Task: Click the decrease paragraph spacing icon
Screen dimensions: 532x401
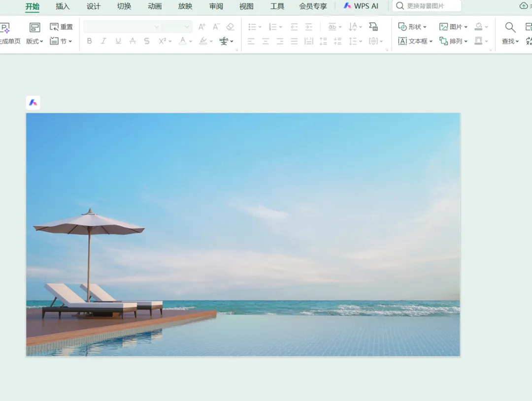Action: [x=337, y=41]
